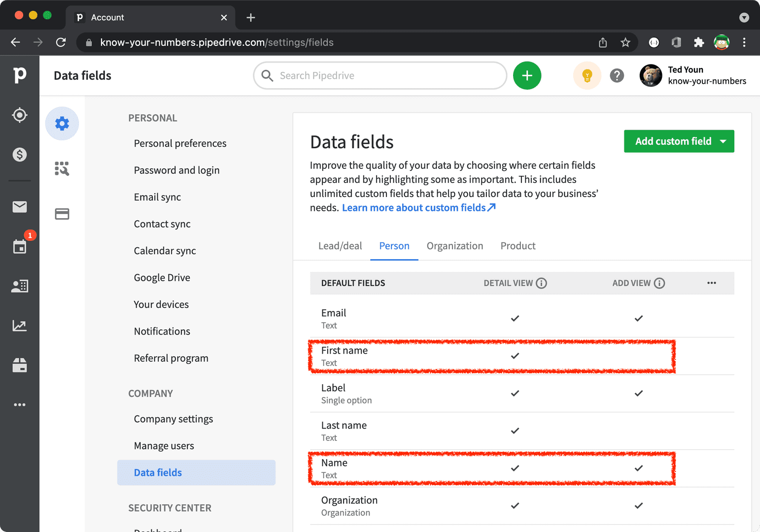Click the Pipedrive logo icon
The height and width of the screenshot is (532, 760).
click(x=20, y=75)
